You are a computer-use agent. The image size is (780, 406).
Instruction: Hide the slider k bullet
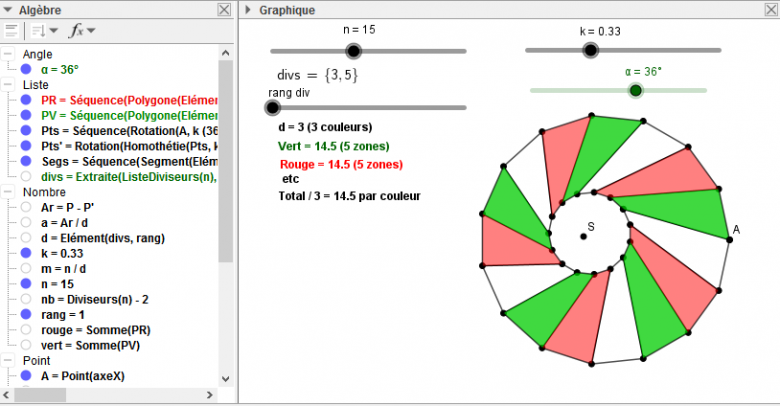coord(26,254)
